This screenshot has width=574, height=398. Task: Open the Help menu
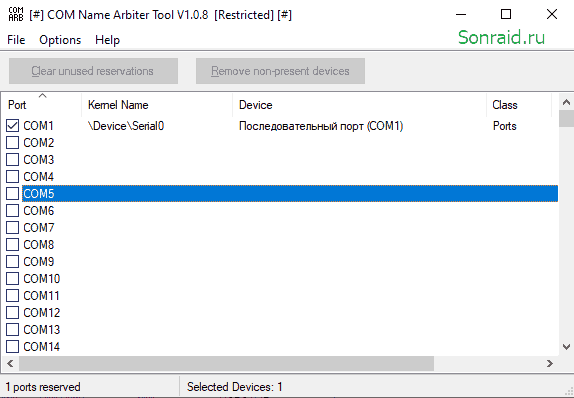107,40
